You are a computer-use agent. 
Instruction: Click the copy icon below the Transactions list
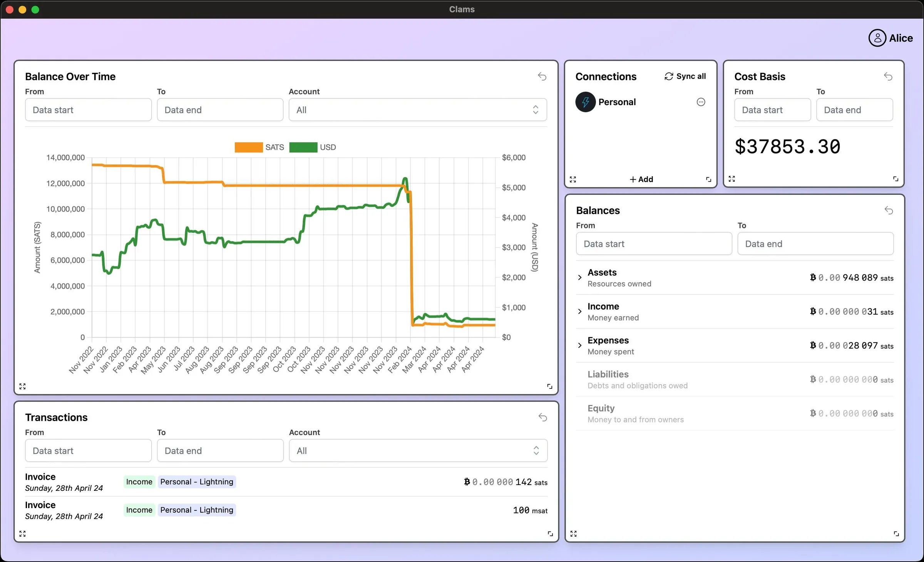[x=550, y=534]
